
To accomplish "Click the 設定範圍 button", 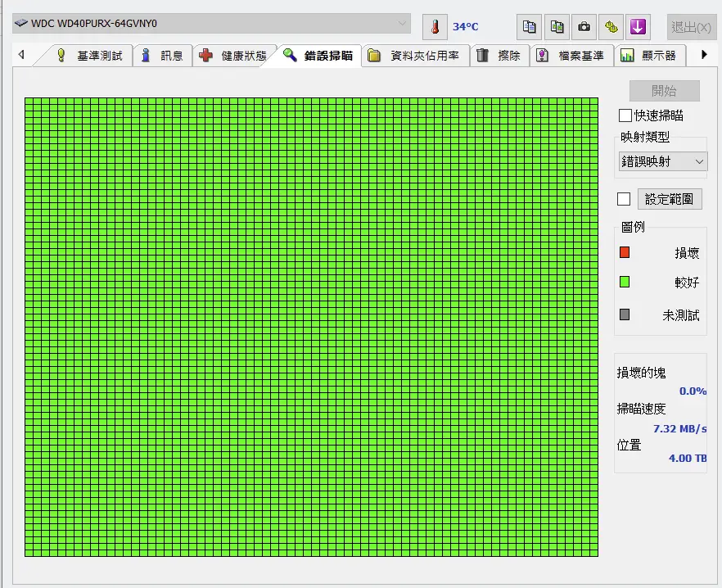I will 670,199.
